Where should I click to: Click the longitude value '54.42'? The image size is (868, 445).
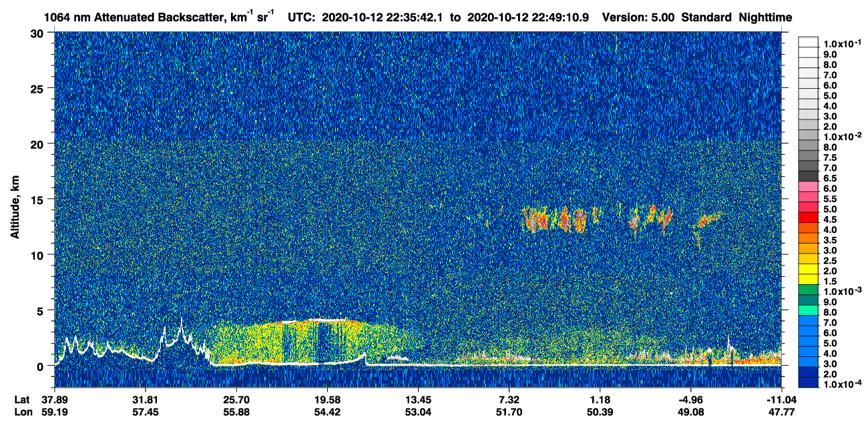[x=327, y=412]
